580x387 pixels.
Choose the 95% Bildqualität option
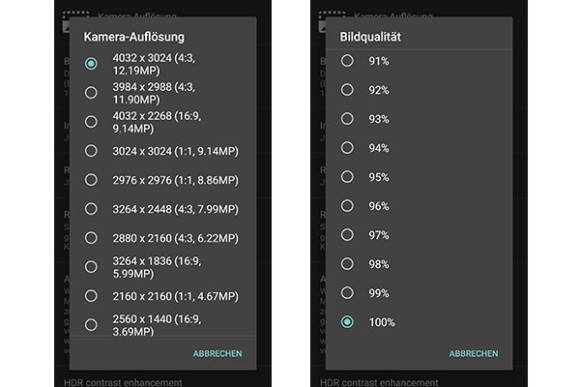pyautogui.click(x=419, y=177)
